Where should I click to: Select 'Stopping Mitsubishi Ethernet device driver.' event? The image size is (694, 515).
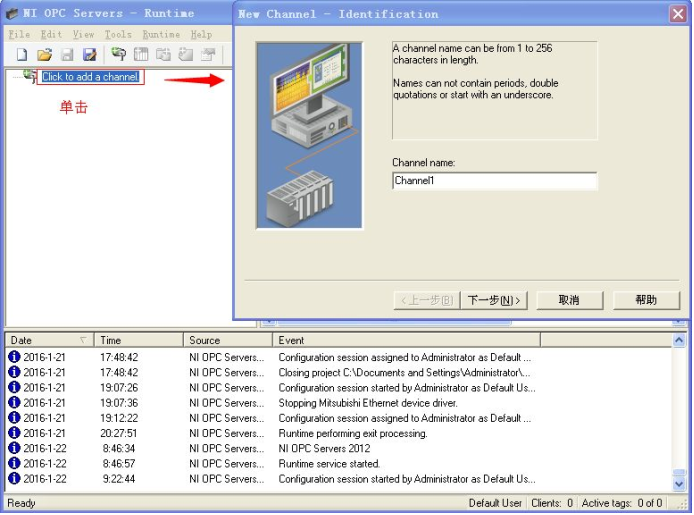click(368, 403)
